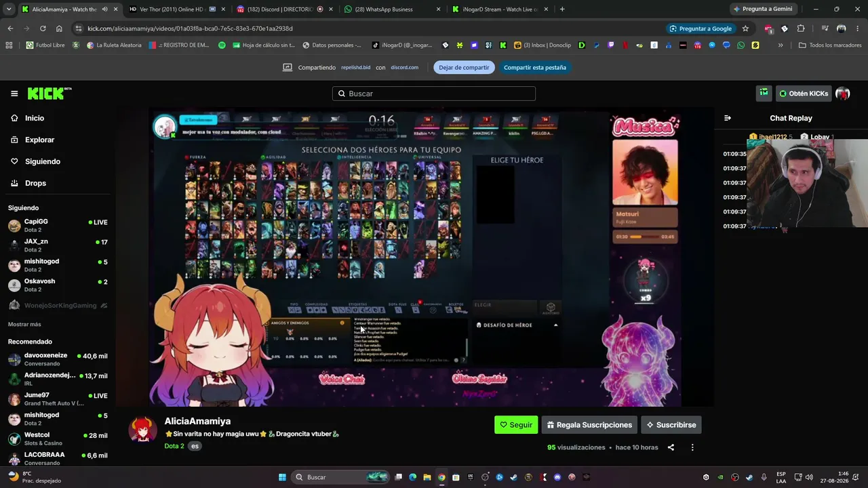
Task: Open Oskavosh channel in sidebar
Action: click(58, 285)
